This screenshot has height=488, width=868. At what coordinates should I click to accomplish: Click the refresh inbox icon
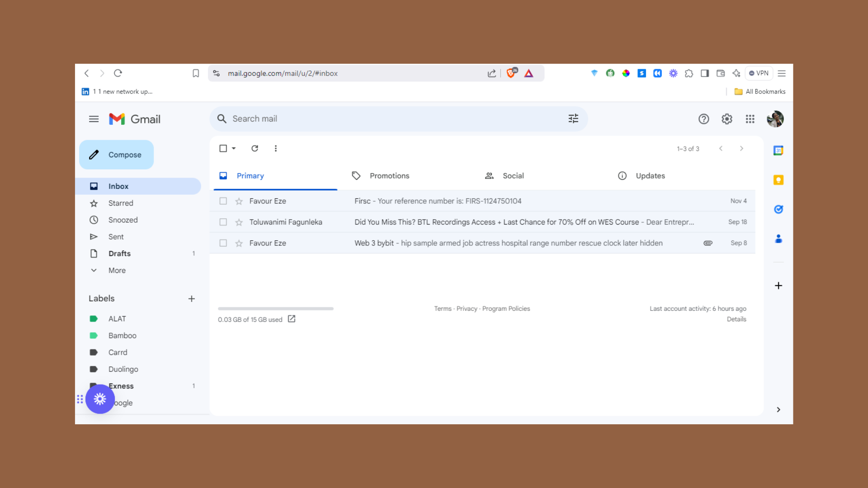[x=255, y=148]
